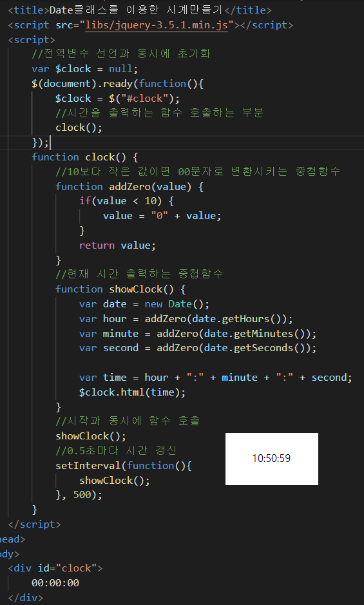364x605 pixels.
Task: Click the libs/jquery-3.5.1.min.js script path link
Action: click(157, 25)
